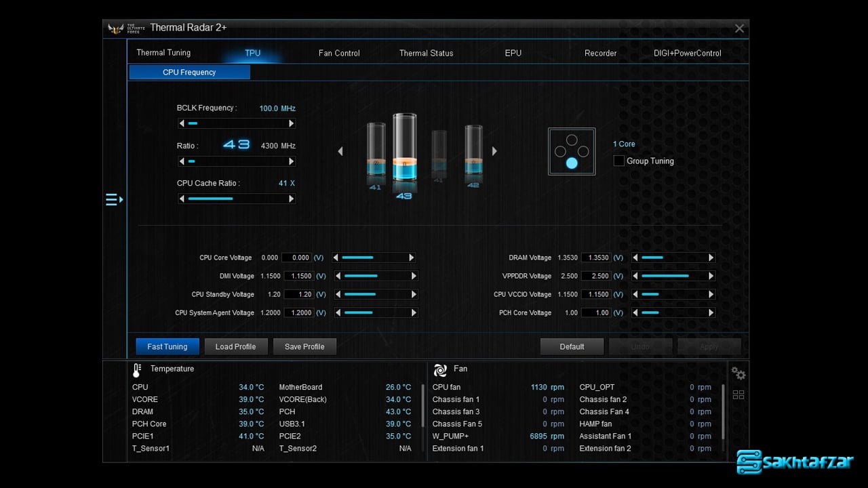Select the highlighted bottom core circle
Screen dimensions: 868x488
coord(572,163)
